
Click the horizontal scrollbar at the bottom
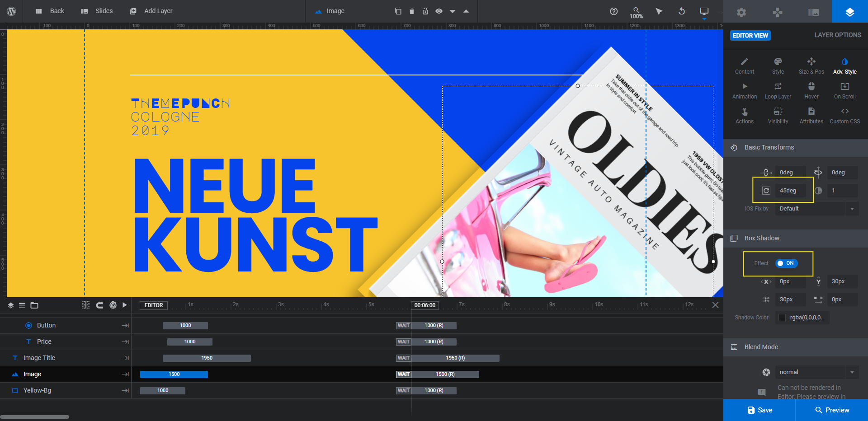pyautogui.click(x=35, y=417)
